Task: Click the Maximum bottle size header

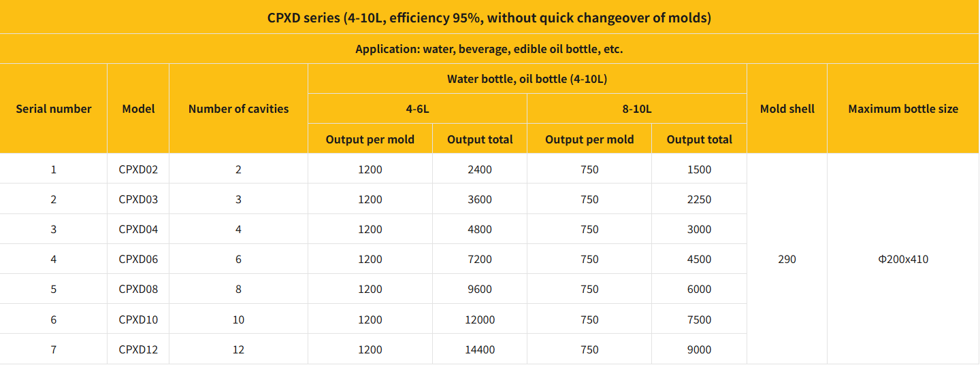Action: click(x=903, y=109)
